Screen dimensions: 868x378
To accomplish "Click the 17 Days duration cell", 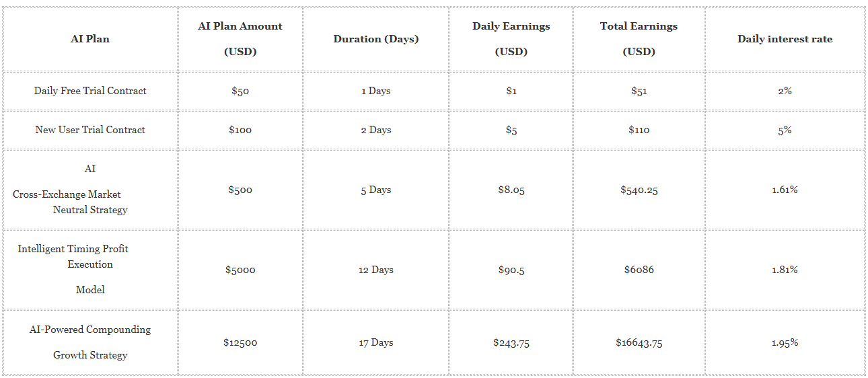I will (x=376, y=342).
